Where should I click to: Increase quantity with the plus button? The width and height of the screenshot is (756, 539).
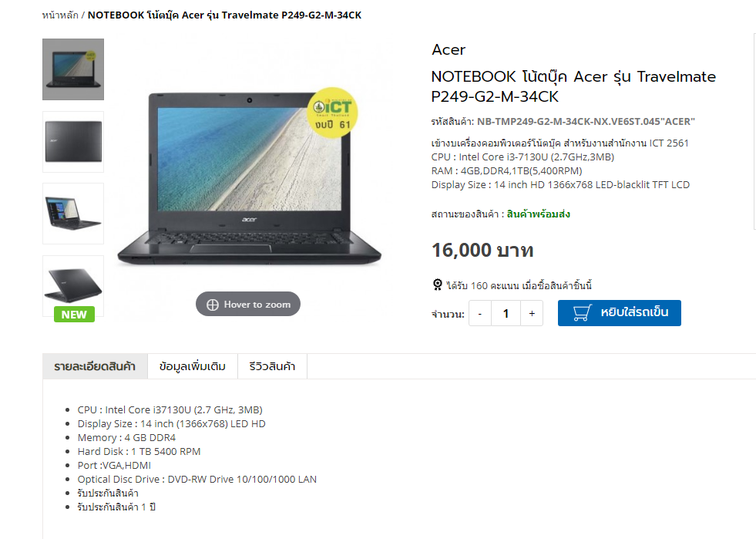[532, 313]
